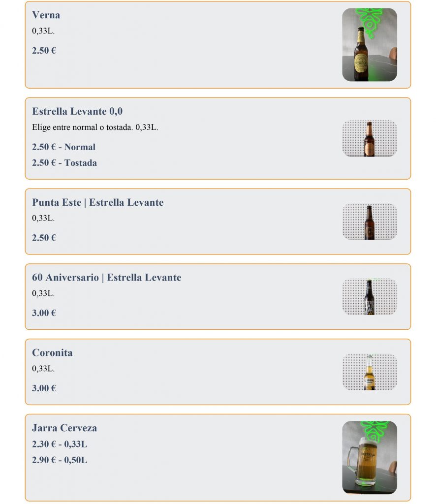The width and height of the screenshot is (436, 504).
Task: View the Punta Este bottle thumbnail
Action: click(369, 222)
